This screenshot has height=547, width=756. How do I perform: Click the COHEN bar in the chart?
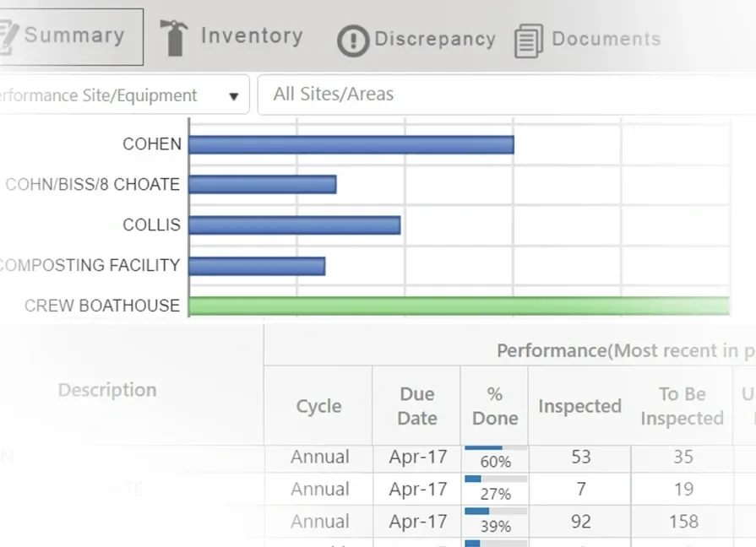[x=351, y=144]
